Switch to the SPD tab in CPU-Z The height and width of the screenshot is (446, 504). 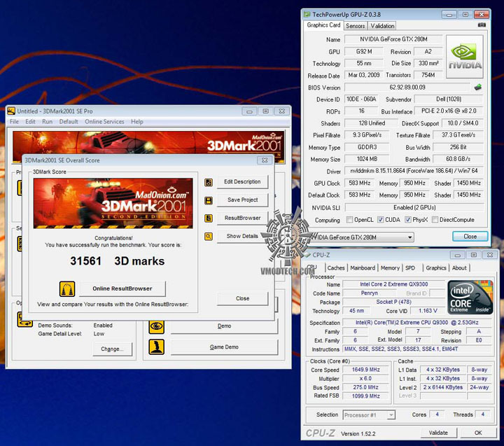409,268
